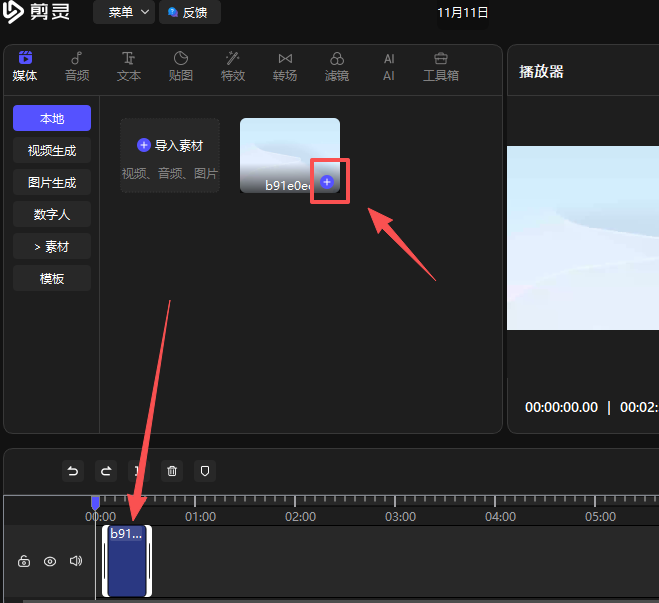Expand the 素材 category in sidebar

[52, 246]
